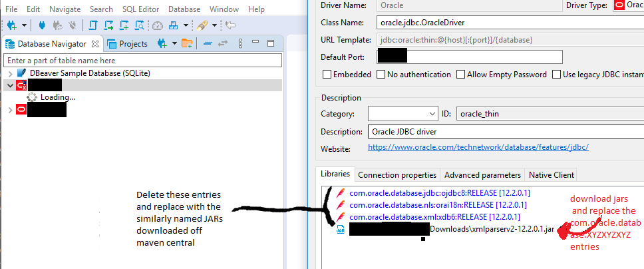
Task: Click the second Oracle connection icon
Action: (21, 110)
